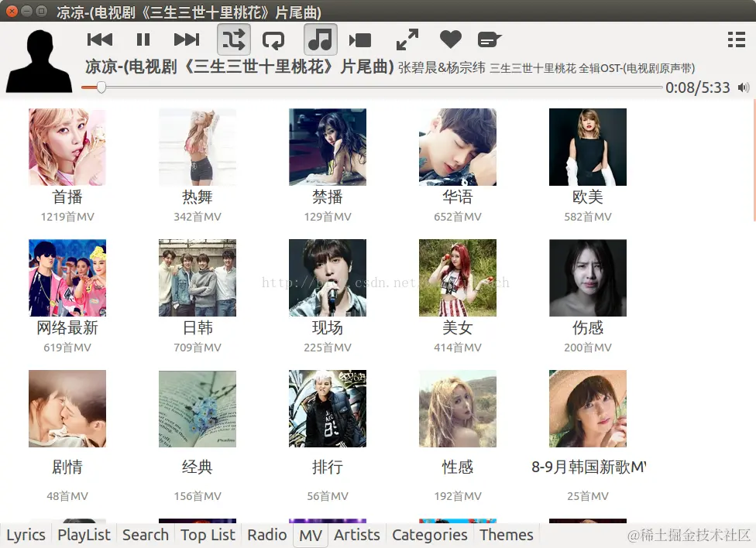Open the 排行 MV category thumbnail
The height and width of the screenshot is (548, 756).
point(328,409)
